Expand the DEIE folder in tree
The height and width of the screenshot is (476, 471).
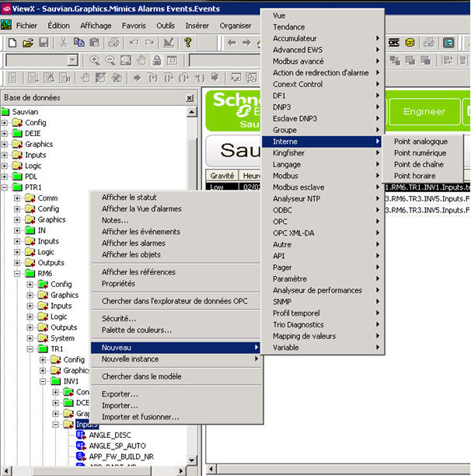[6, 133]
